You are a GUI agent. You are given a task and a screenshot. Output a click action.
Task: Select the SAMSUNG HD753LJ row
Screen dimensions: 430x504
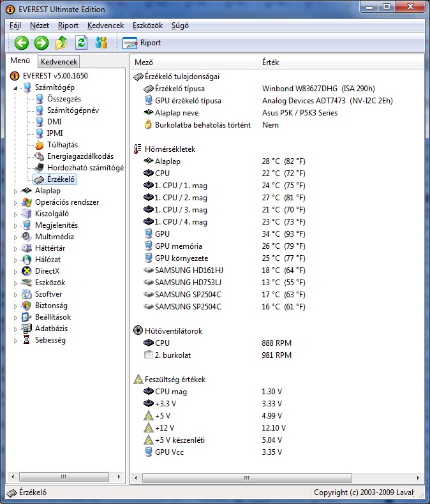point(225,283)
